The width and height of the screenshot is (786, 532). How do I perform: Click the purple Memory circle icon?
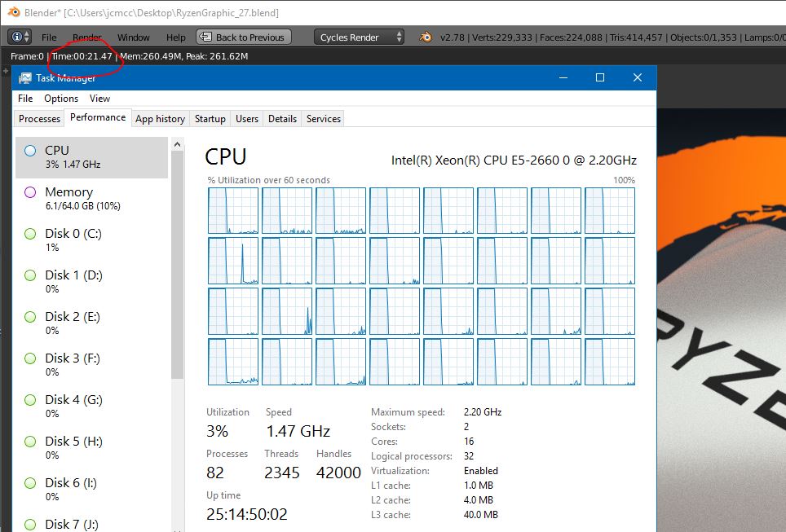[30, 191]
